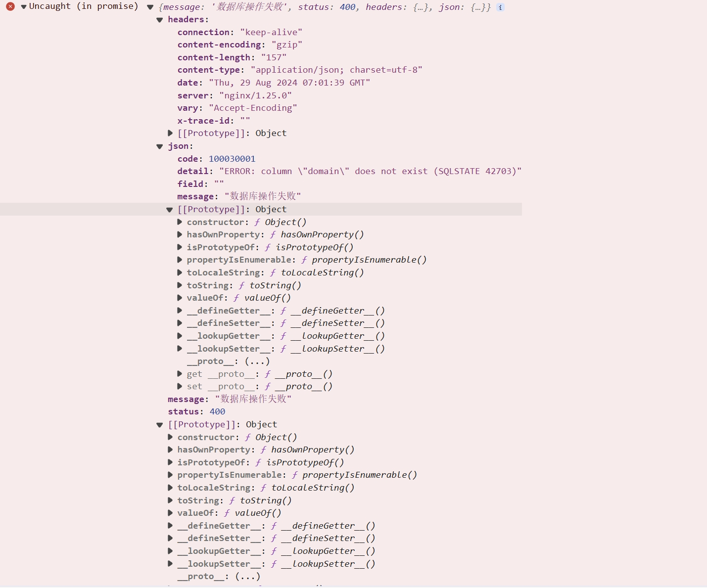
Task: Expand __lookupGetter__ in json's Prototype
Action: pos(180,336)
